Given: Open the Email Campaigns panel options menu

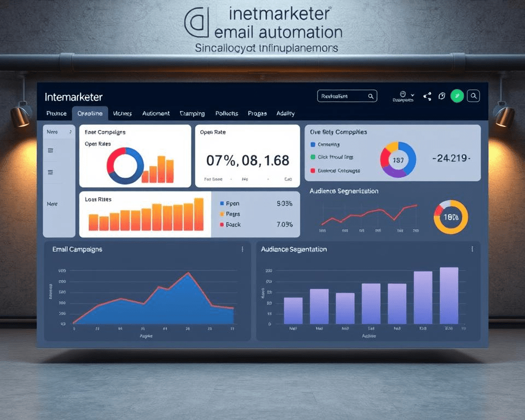Looking at the screenshot, I should click(x=242, y=249).
